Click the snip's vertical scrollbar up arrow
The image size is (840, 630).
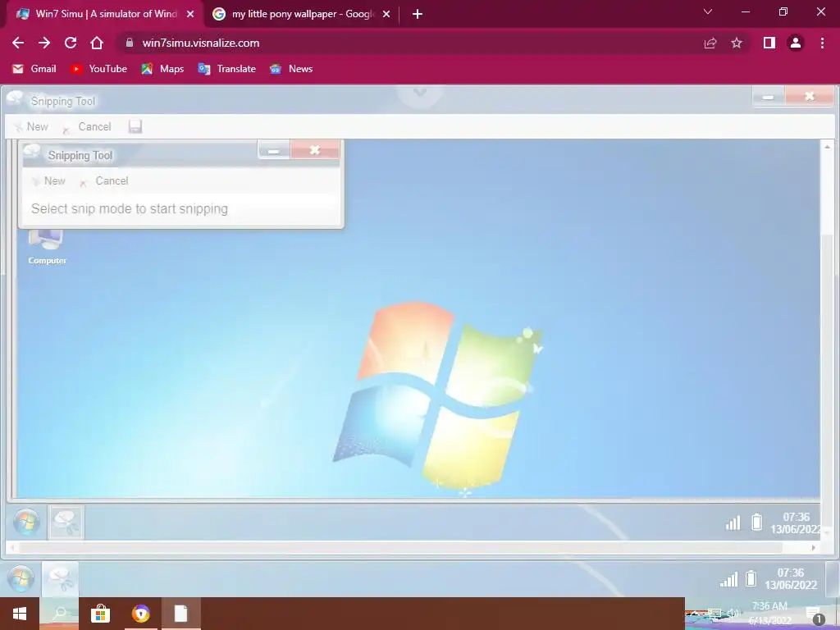pyautogui.click(x=827, y=146)
